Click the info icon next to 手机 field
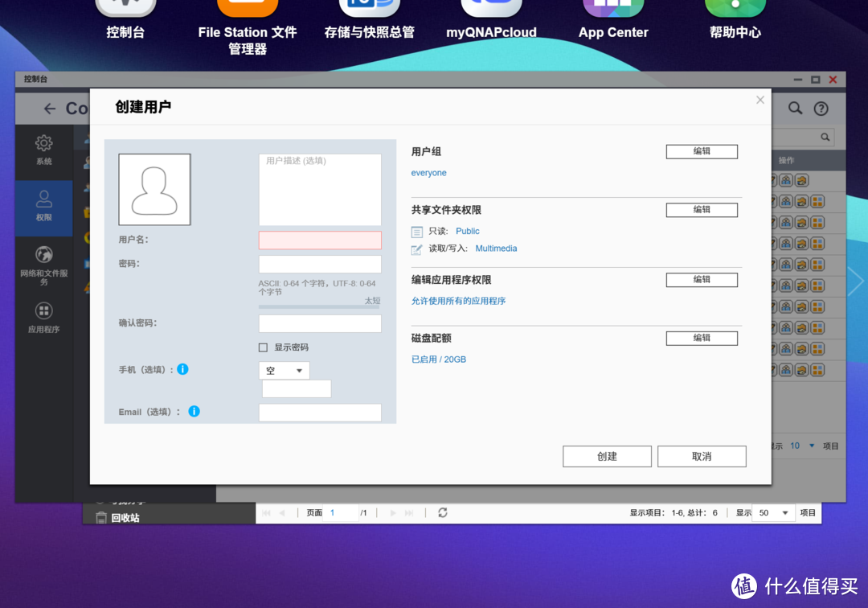This screenshot has width=868, height=608. point(182,369)
